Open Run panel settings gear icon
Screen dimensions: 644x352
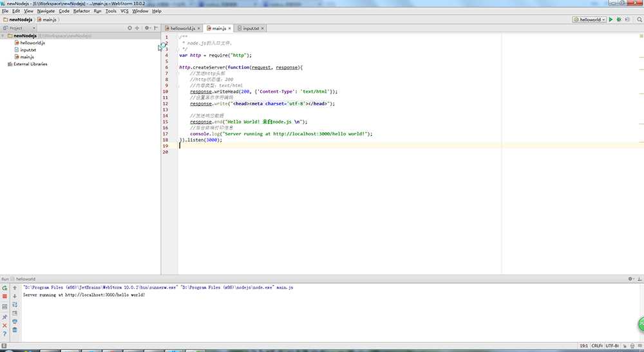[631, 279]
